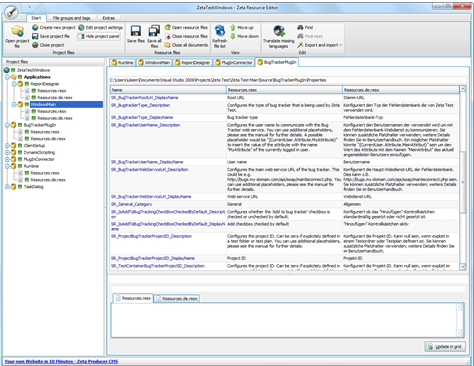Open Zeta Producer CMS website link
Screen dimensions: 474x366
click(x=61, y=362)
